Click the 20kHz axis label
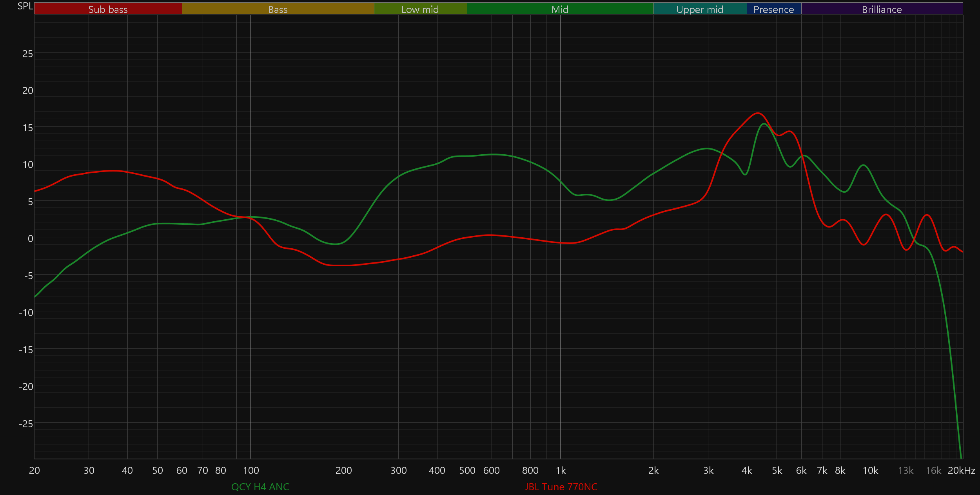Screen dimensions: 980x495 (961, 470)
